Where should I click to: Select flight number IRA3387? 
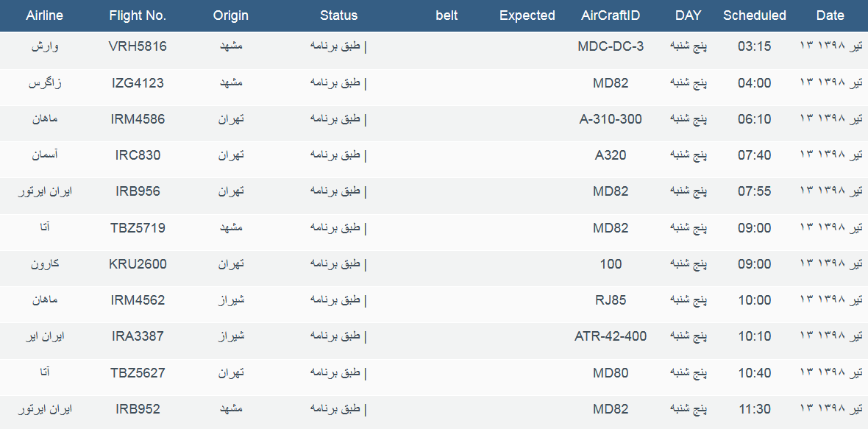(138, 336)
